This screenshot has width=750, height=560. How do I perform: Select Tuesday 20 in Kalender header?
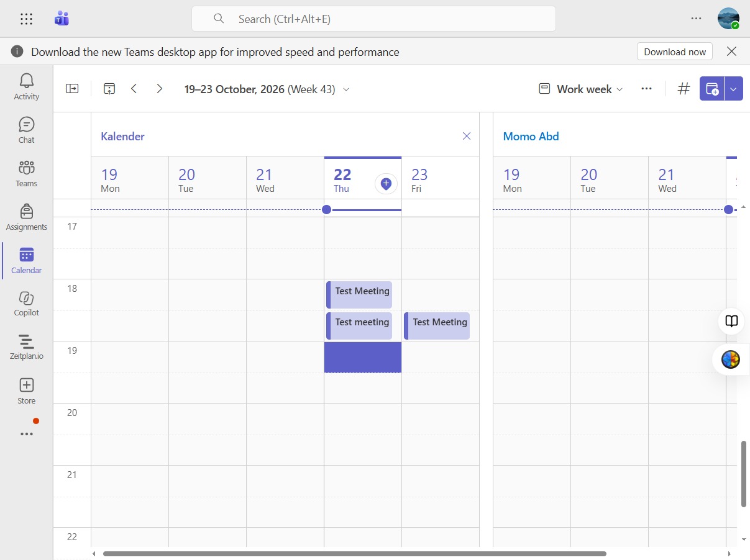pyautogui.click(x=208, y=178)
